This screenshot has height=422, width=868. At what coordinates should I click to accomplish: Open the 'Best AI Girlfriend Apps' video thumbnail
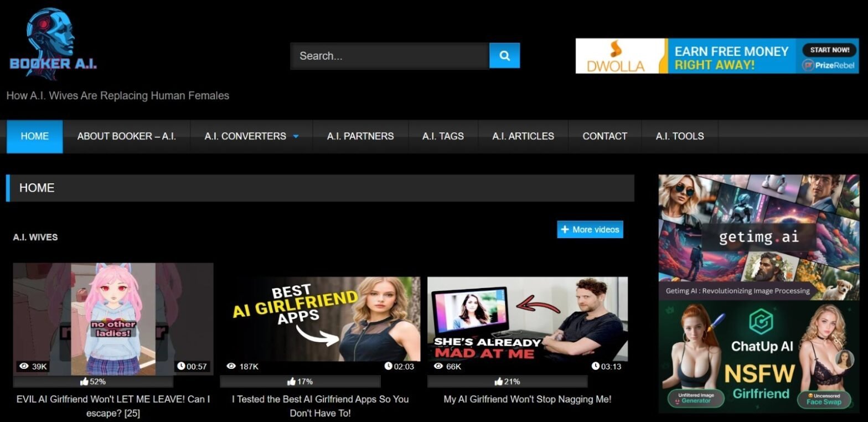point(320,319)
